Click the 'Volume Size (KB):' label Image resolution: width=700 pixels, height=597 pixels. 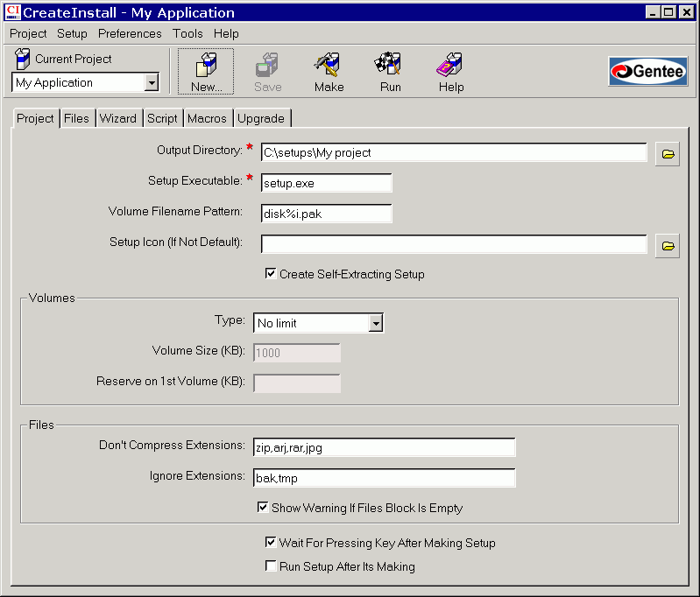pos(198,350)
